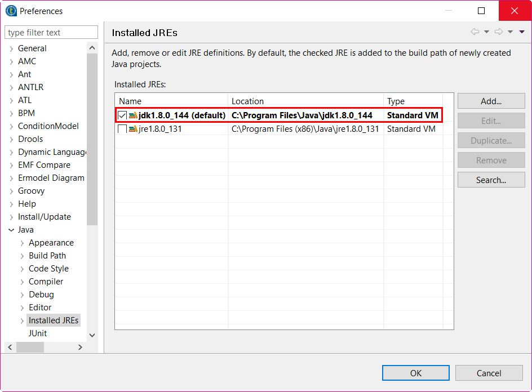The width and height of the screenshot is (532, 392).
Task: Click the Duplicate... button
Action: pyautogui.click(x=491, y=140)
